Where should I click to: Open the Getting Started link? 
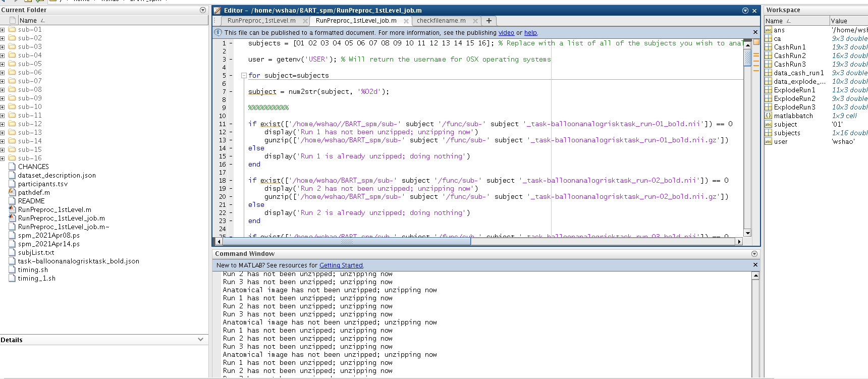341,265
